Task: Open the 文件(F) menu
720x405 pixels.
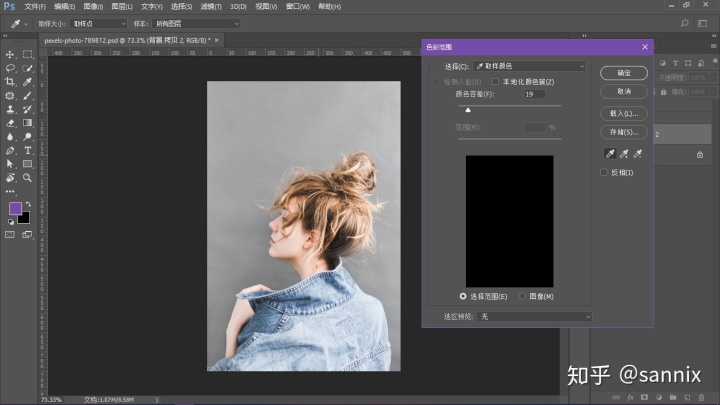Action: click(35, 7)
